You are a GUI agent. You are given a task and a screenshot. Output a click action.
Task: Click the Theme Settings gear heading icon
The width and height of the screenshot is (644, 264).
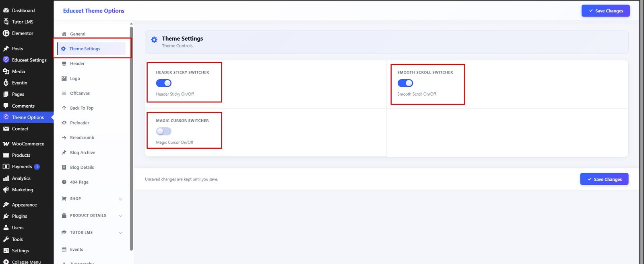coord(154,40)
